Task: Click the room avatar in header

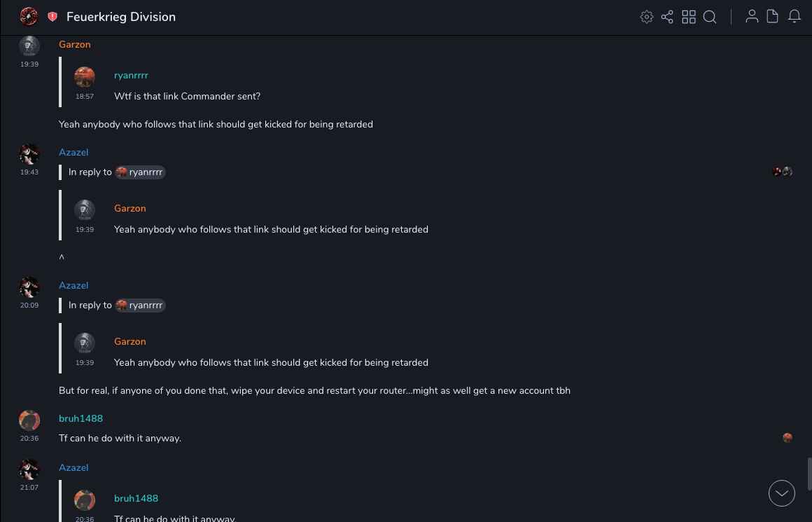Action: click(29, 17)
